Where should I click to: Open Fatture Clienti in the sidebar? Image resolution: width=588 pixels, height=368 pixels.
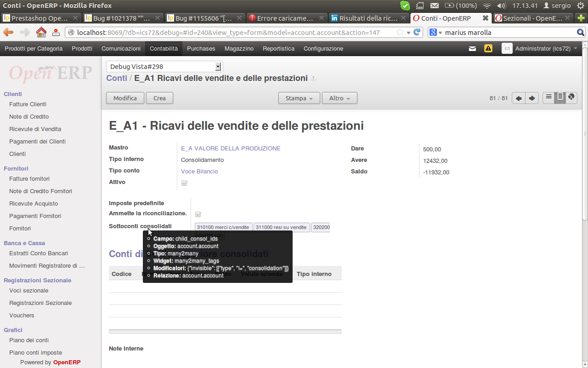(28, 104)
